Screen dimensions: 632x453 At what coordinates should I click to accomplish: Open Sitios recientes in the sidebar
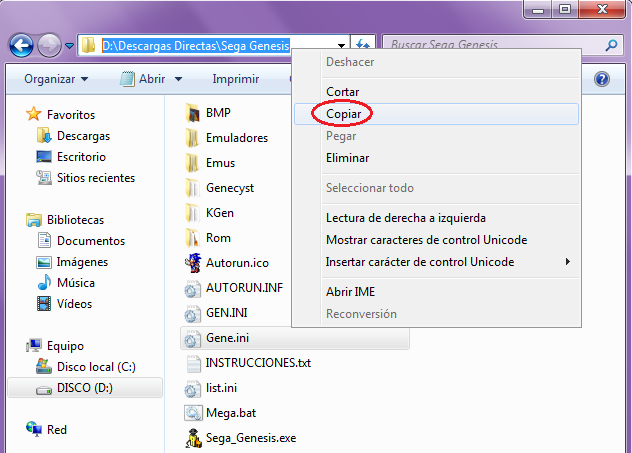pyautogui.click(x=96, y=178)
